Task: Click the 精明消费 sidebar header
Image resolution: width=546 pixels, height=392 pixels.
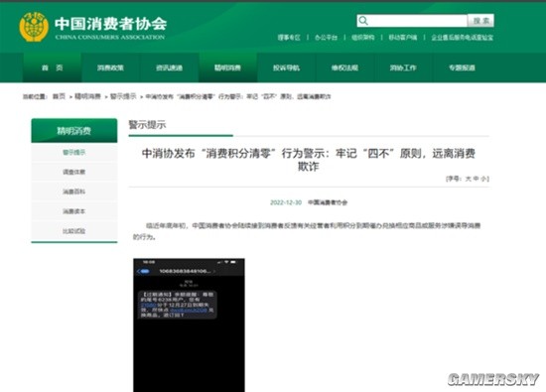Action: pyautogui.click(x=74, y=131)
